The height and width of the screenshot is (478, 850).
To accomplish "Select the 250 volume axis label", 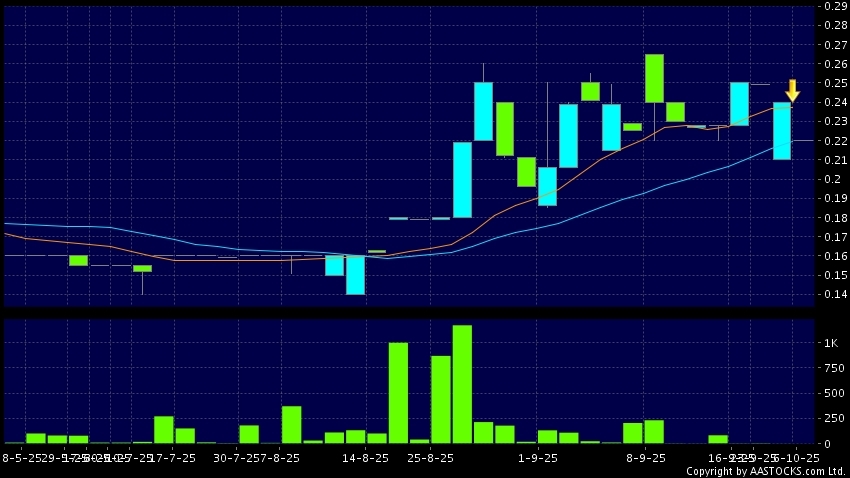I will pos(831,418).
